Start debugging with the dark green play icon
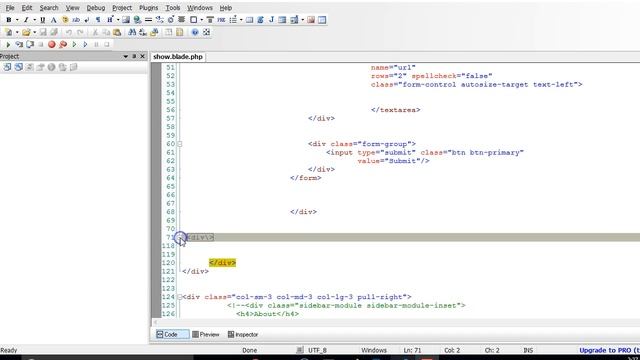The width and height of the screenshot is (640, 360). pyautogui.click(x=8, y=44)
